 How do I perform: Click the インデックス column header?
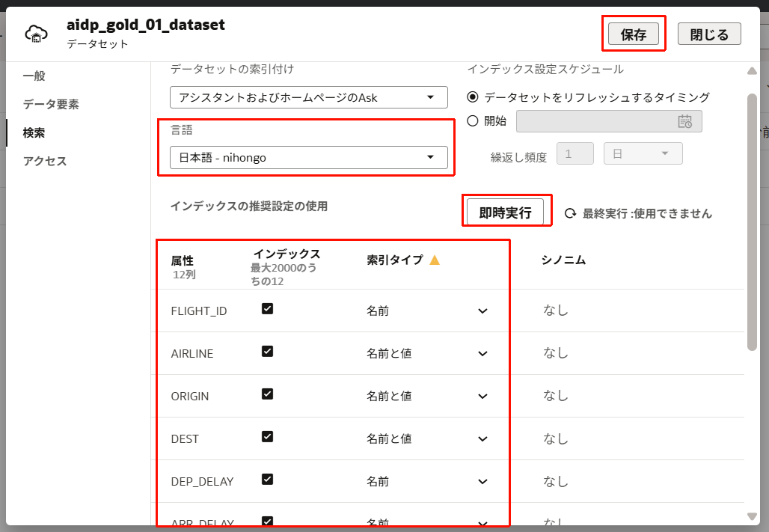(287, 254)
